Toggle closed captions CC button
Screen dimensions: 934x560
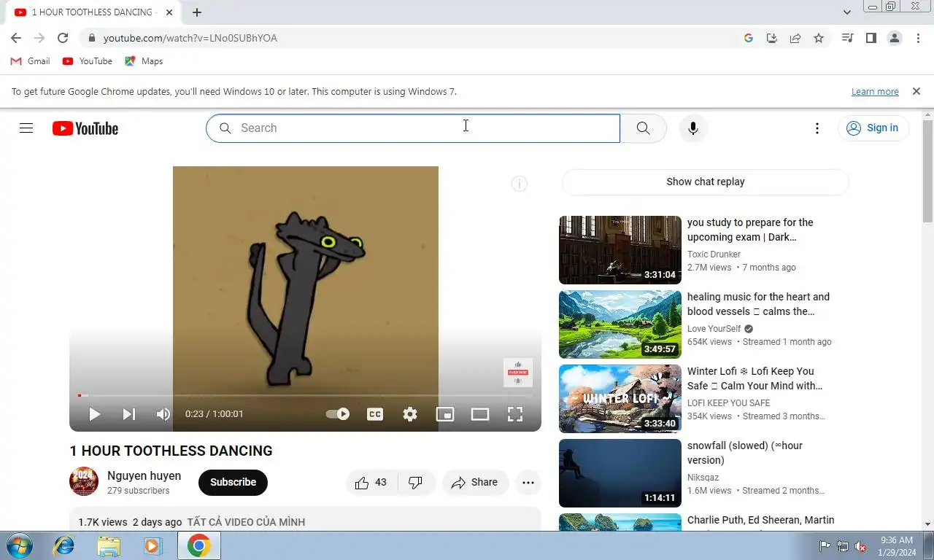click(x=375, y=414)
